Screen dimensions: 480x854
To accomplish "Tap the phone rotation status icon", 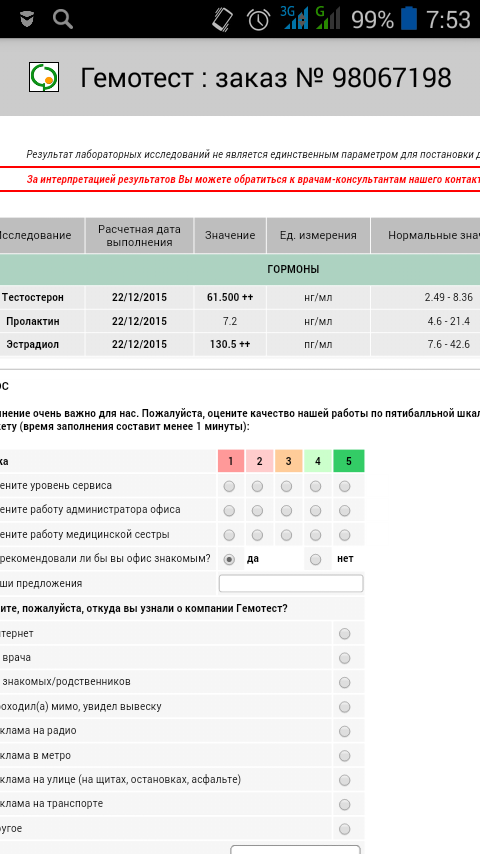I will pyautogui.click(x=223, y=20).
